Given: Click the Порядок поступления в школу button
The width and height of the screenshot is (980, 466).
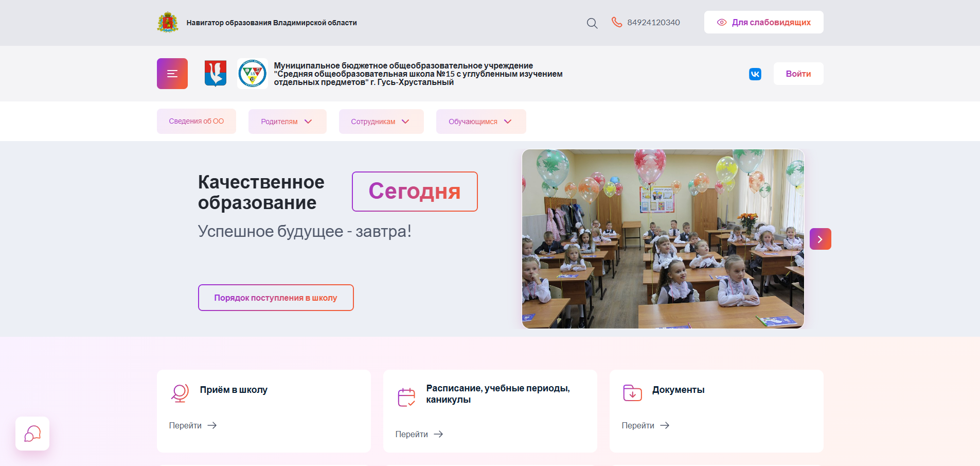Looking at the screenshot, I should pos(276,298).
